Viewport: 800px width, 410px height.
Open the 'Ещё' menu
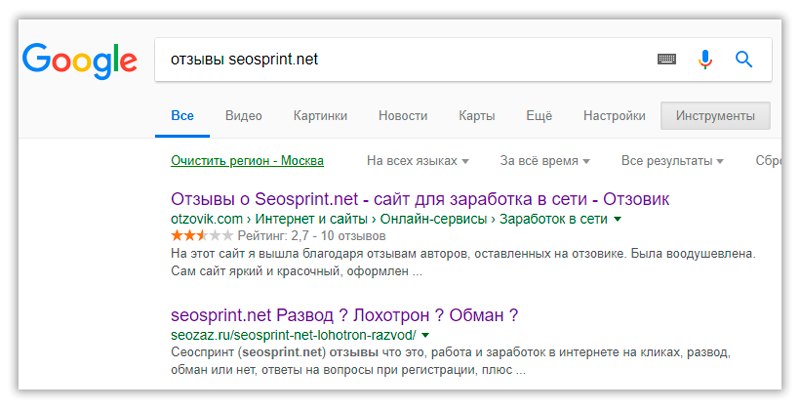tap(539, 116)
